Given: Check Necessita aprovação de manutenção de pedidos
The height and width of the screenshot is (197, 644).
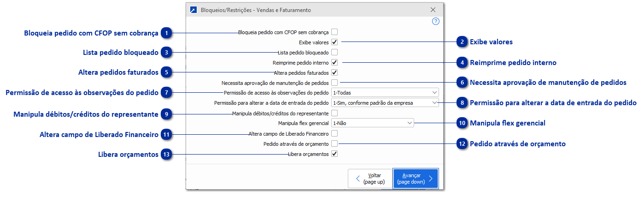Looking at the screenshot, I should click(x=335, y=83).
